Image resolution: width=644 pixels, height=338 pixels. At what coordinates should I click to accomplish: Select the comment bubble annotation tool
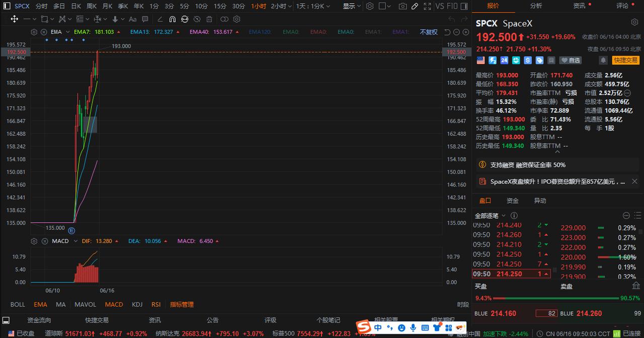click(145, 20)
